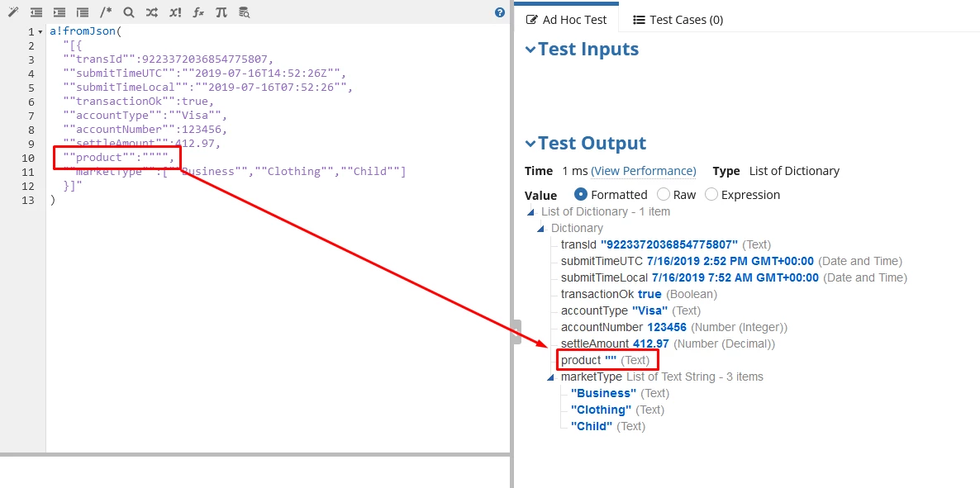
Task: Select the Raw value radio button
Action: click(664, 194)
